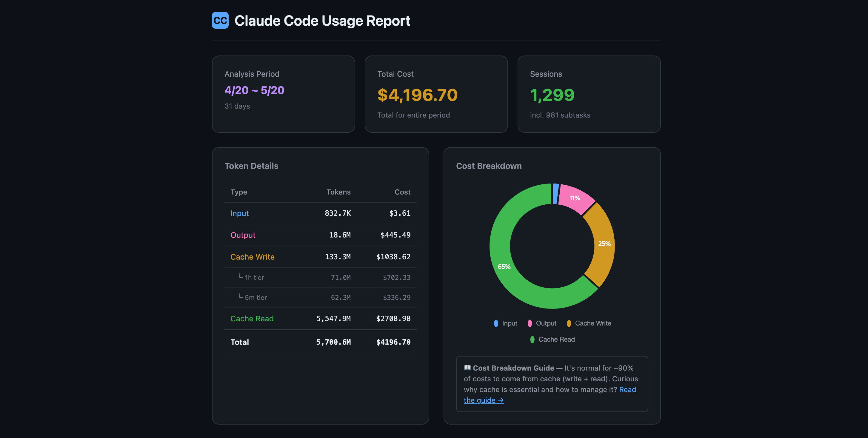Click the green 65% donut segment
Screen dimensions: 868x438
point(504,266)
